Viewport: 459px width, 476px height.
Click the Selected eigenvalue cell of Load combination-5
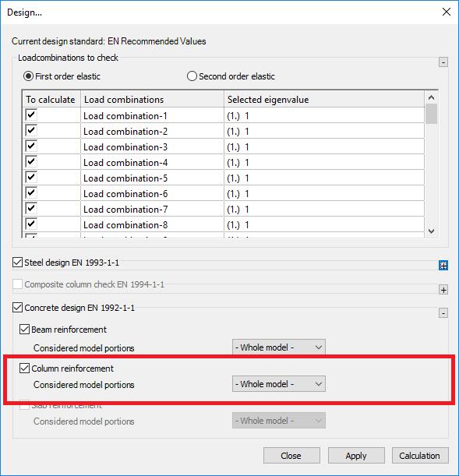[x=324, y=178]
